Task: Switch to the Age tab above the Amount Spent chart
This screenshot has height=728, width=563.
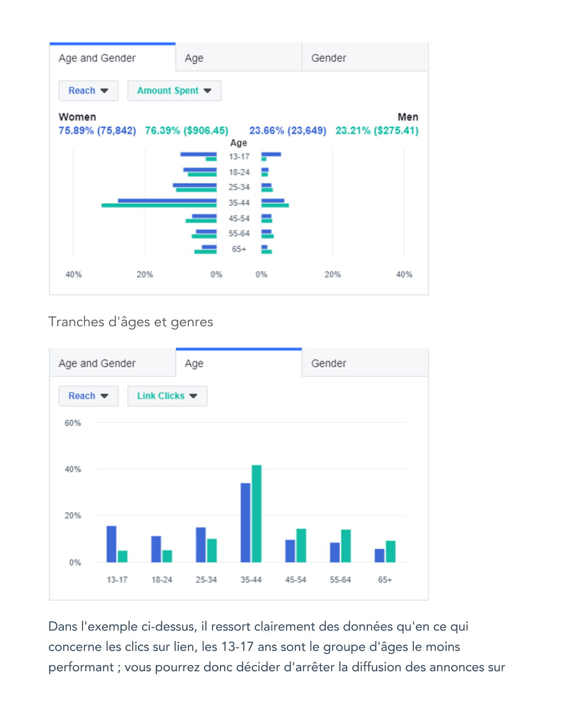Action: coord(238,58)
